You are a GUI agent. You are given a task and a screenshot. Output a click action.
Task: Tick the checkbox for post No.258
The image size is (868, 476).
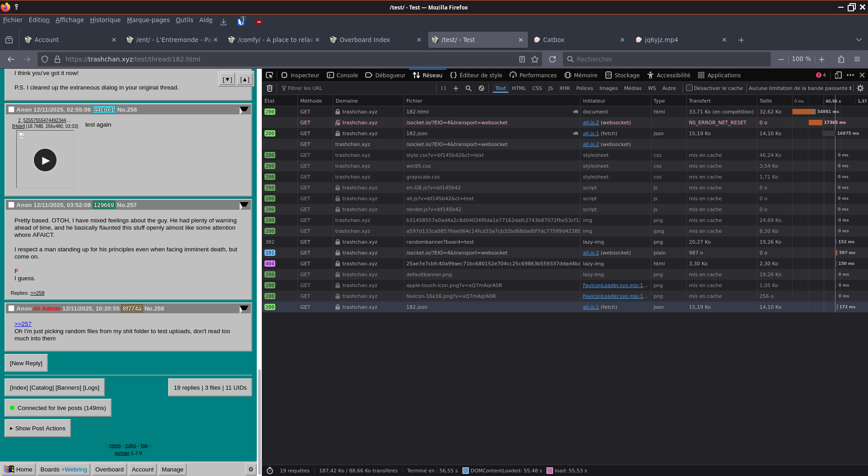click(11, 308)
